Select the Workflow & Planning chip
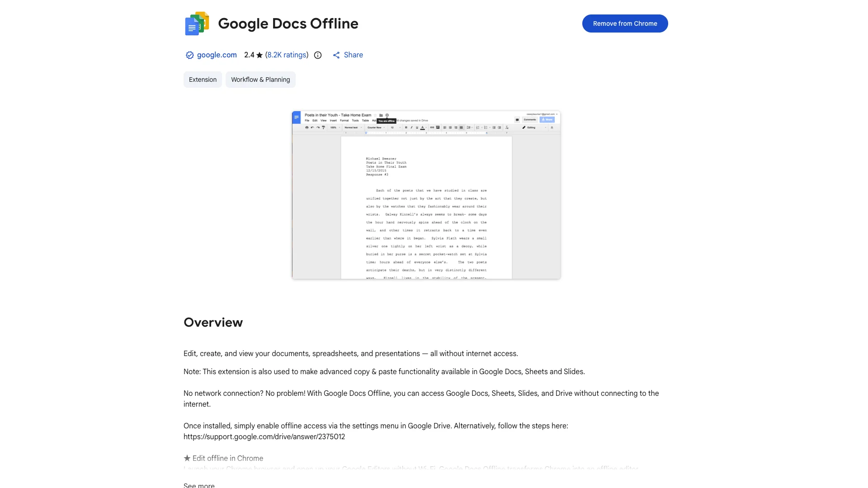868x488 pixels. [260, 80]
